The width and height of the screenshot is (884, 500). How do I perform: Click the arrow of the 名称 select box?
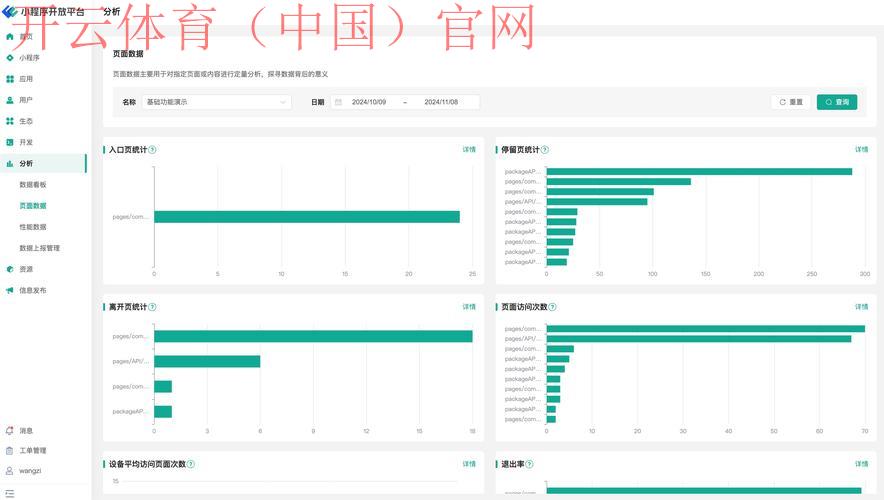coord(283,102)
